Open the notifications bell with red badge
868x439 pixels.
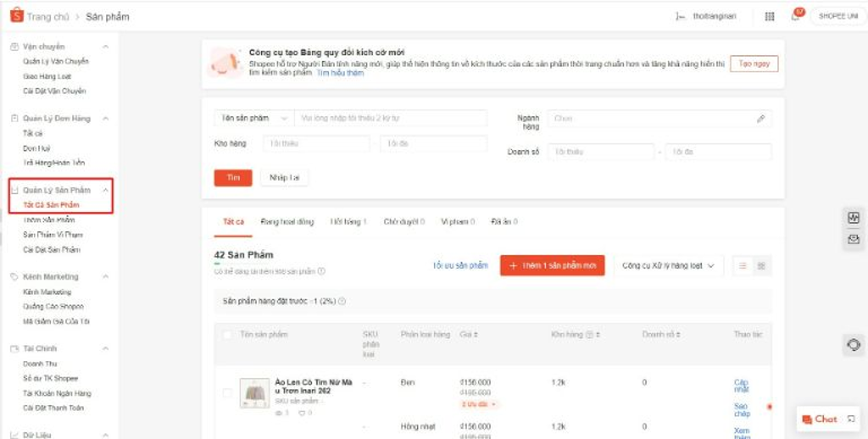pos(795,16)
